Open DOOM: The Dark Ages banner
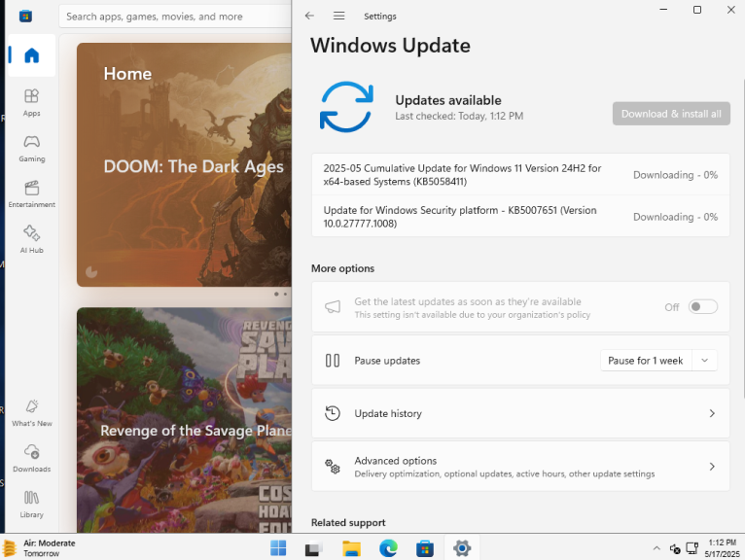The height and width of the screenshot is (560, 745). click(185, 165)
